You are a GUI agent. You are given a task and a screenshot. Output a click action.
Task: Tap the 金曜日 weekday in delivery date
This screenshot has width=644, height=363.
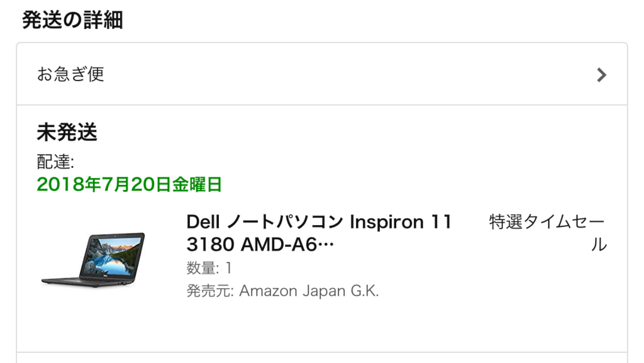point(197,184)
